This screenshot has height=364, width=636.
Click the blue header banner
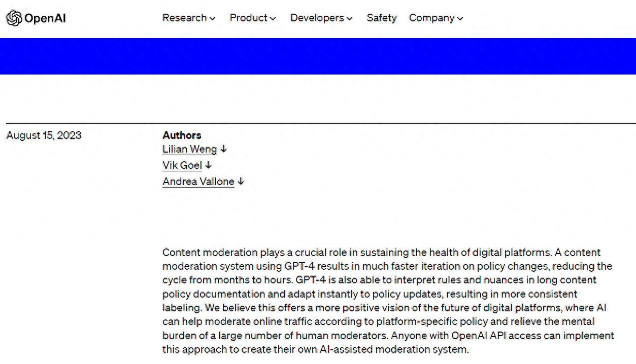point(318,56)
